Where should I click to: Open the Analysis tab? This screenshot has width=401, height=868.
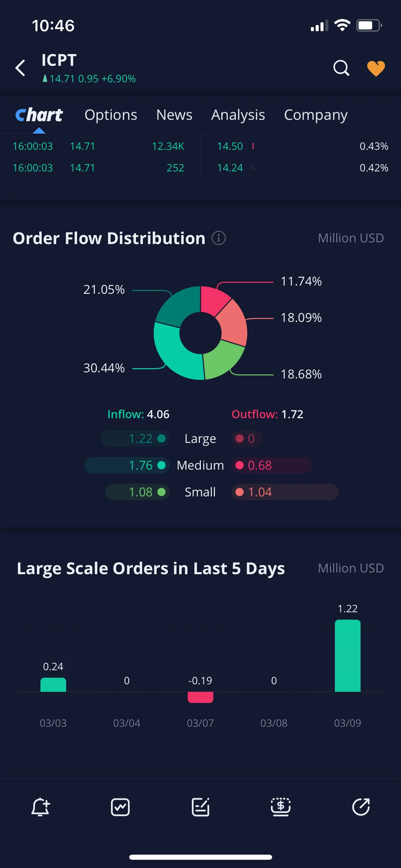(238, 115)
